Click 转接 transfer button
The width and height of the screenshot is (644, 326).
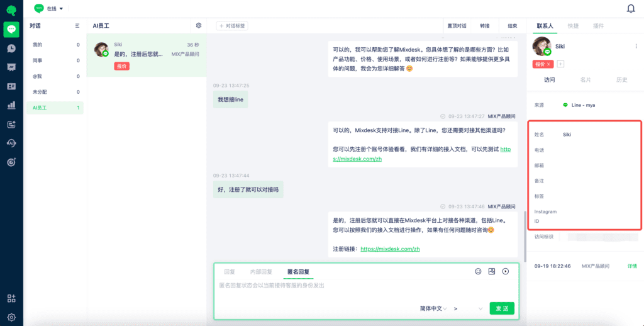(485, 25)
